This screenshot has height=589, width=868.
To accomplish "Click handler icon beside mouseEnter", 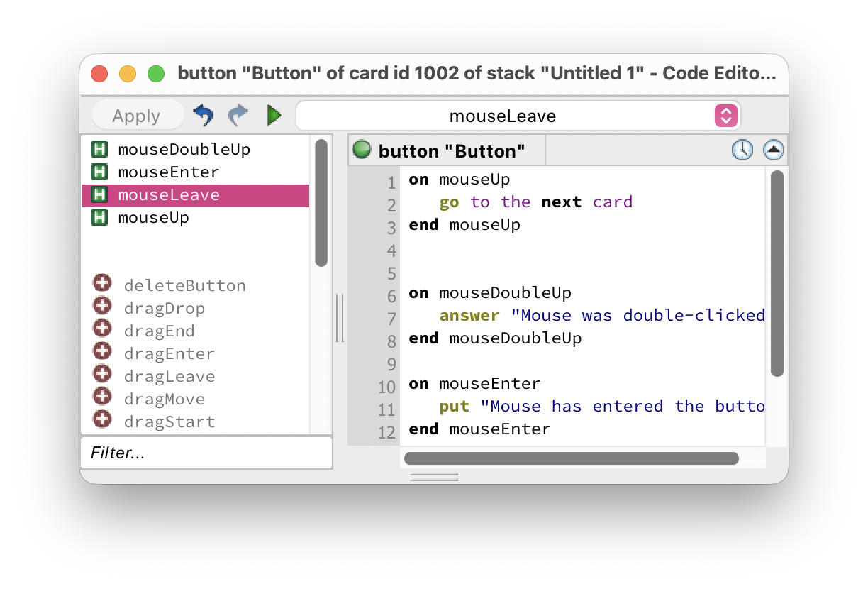I will tap(99, 172).
